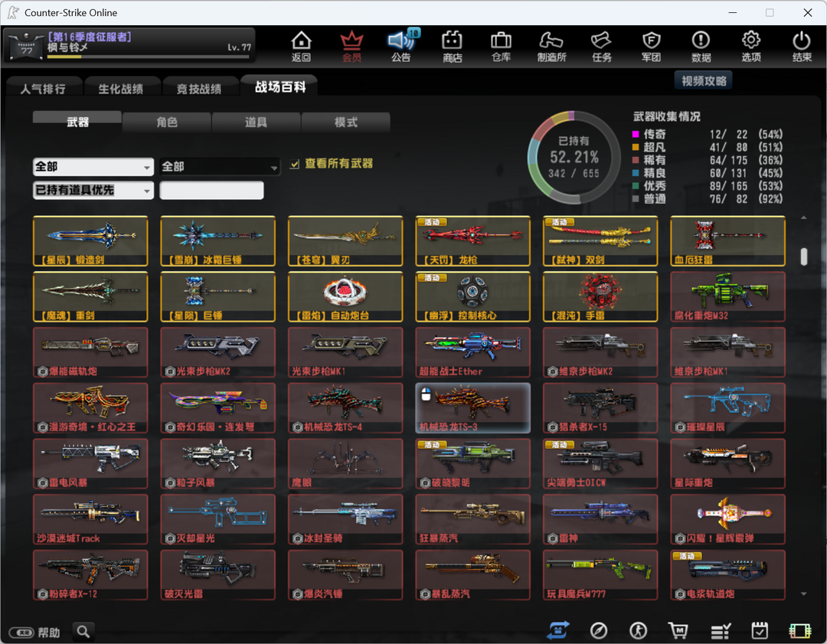This screenshot has height=644, width=827.
Task: Open the 选项 options gear icon
Action: [x=751, y=46]
